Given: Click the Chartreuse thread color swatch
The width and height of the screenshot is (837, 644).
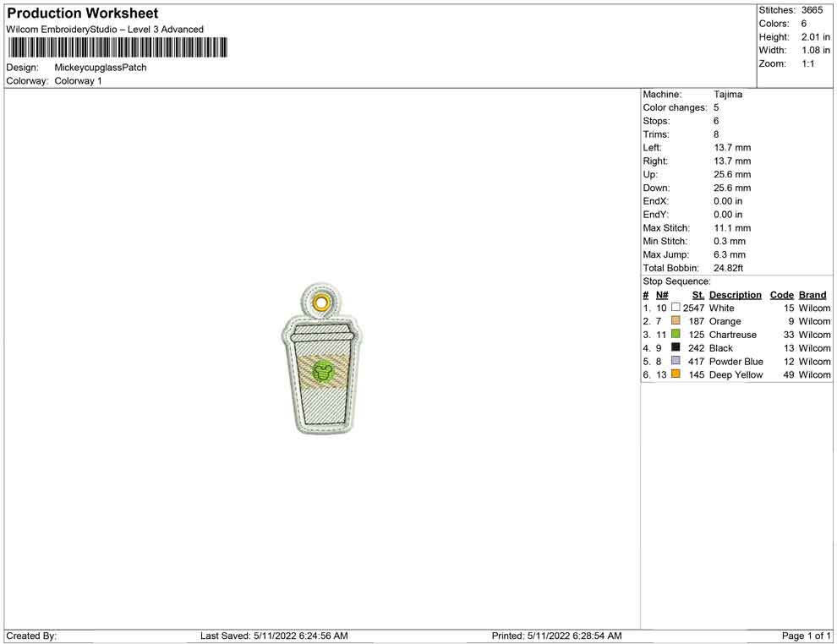Looking at the screenshot, I should (x=676, y=334).
